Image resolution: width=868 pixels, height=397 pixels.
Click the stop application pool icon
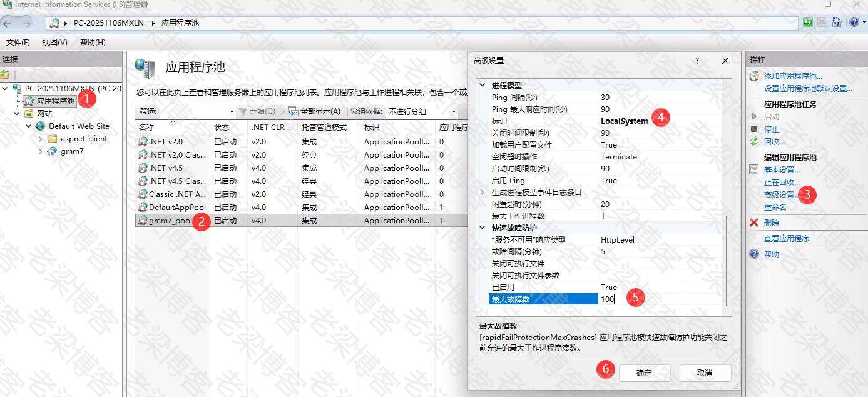(754, 129)
